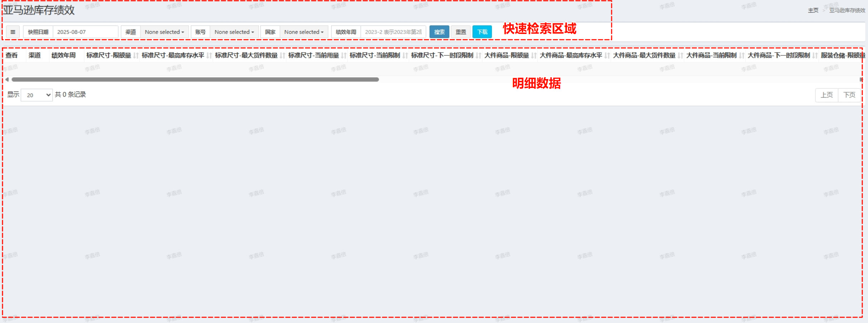Sort by 标准尺寸-限额量 column sort icon
Screen dimensions: 868x323
point(136,55)
